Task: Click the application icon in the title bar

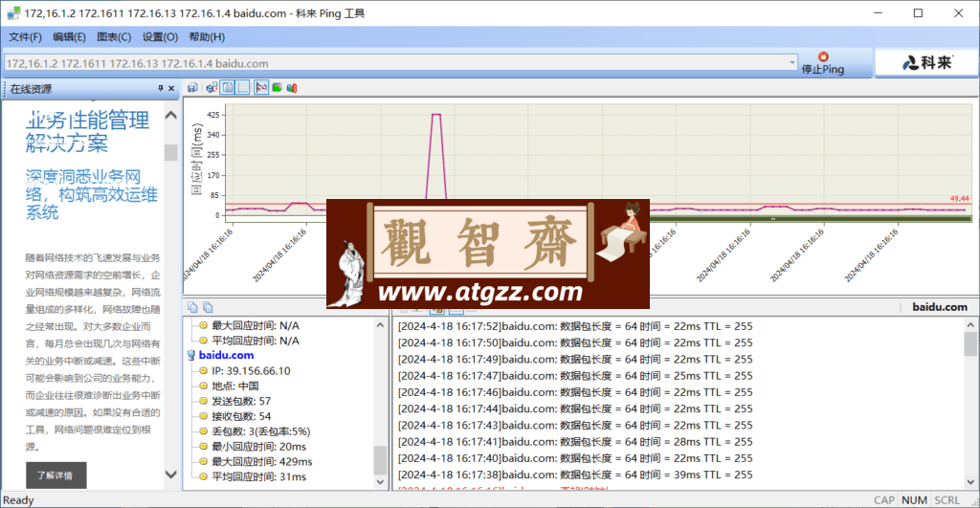Action: (x=13, y=13)
